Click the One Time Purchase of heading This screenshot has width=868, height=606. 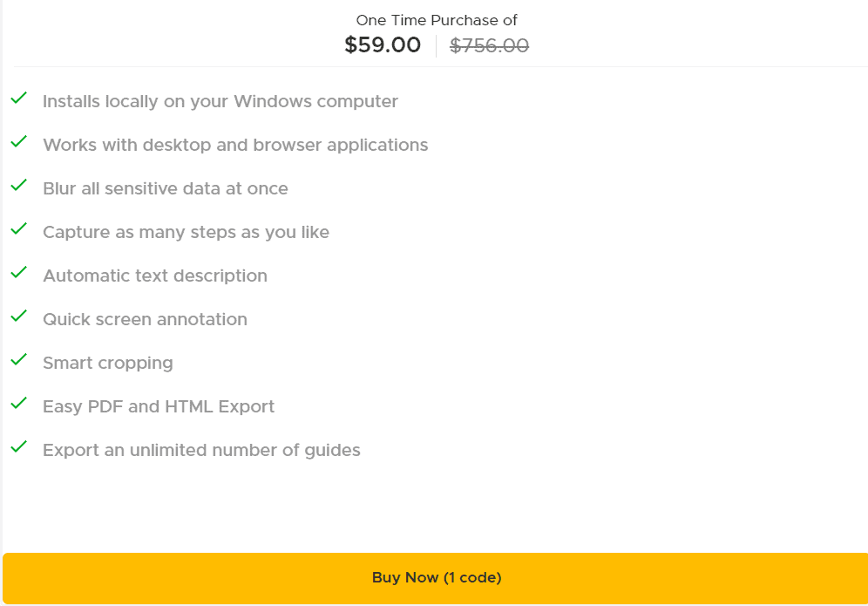(x=437, y=20)
